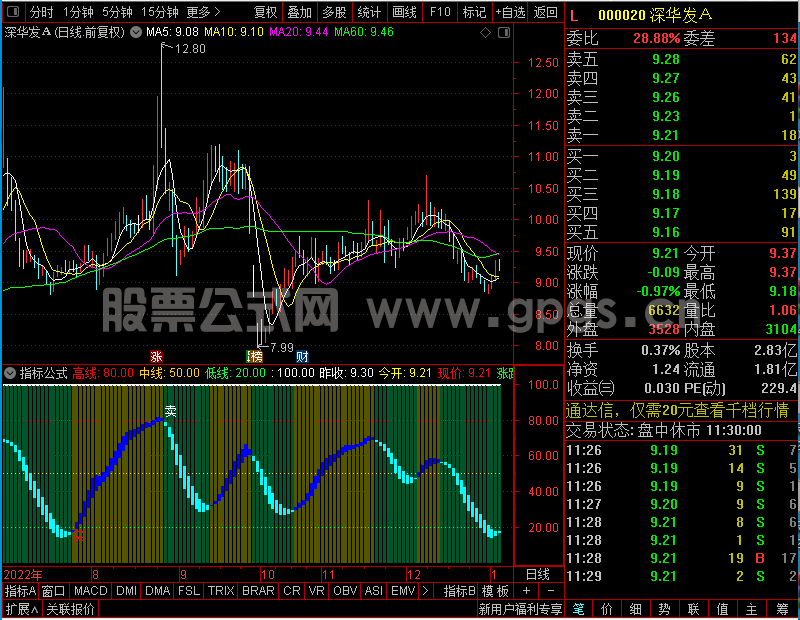Click the 卖一 price 9.21

point(666,135)
